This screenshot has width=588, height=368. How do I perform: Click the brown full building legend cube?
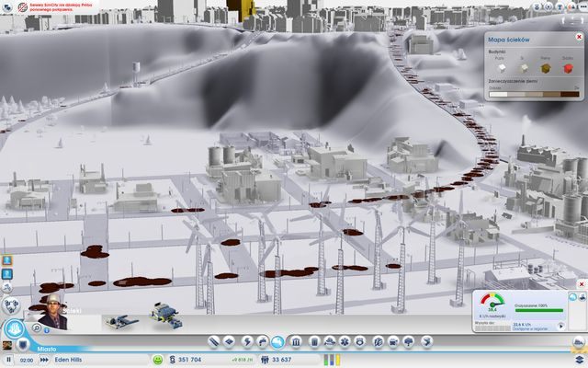coord(546,68)
